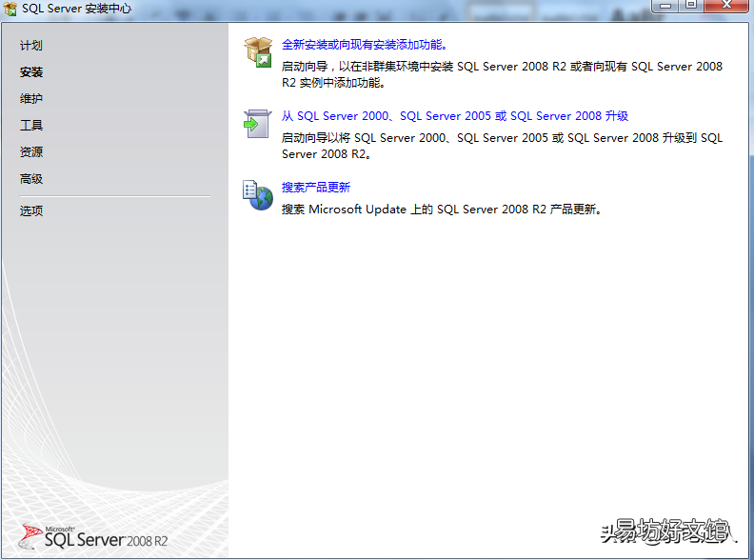
Task: Close the SQL Server installation center
Action: pos(726,6)
